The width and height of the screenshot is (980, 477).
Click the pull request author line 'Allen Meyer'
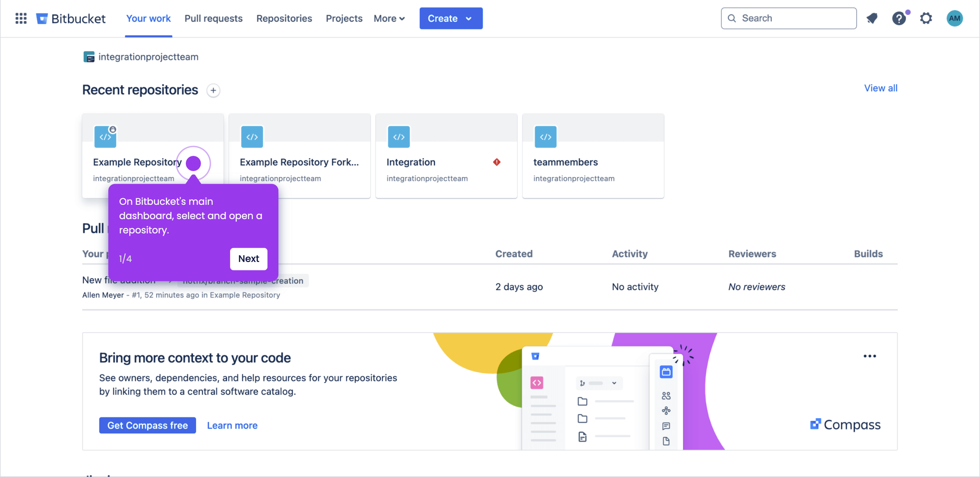coord(103,295)
